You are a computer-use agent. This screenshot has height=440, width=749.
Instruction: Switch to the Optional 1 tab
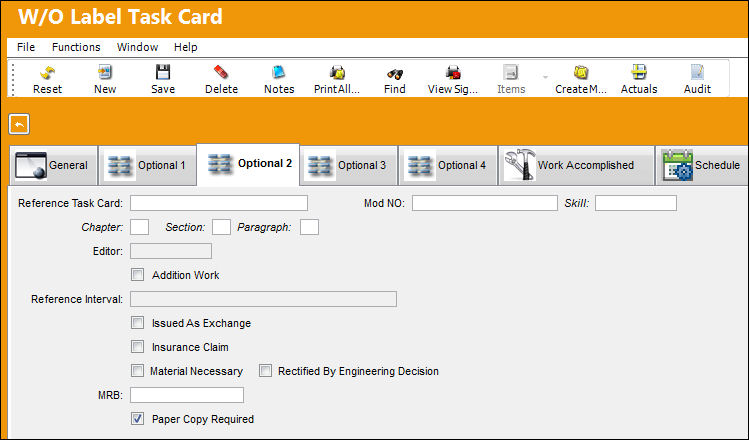pyautogui.click(x=148, y=165)
